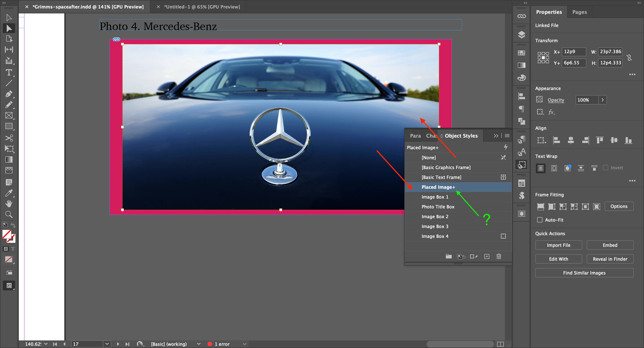Open the Links panel icon
The height and width of the screenshot is (348, 644).
coord(521,16)
